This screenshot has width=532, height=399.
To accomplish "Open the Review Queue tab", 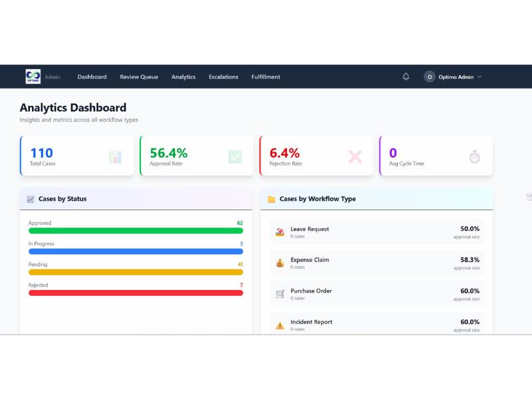I will coord(139,76).
